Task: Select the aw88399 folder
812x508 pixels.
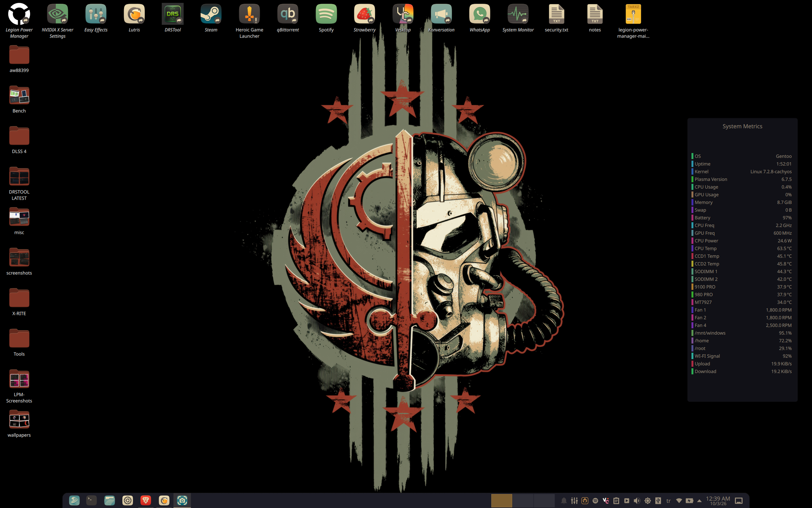Action: [x=19, y=55]
